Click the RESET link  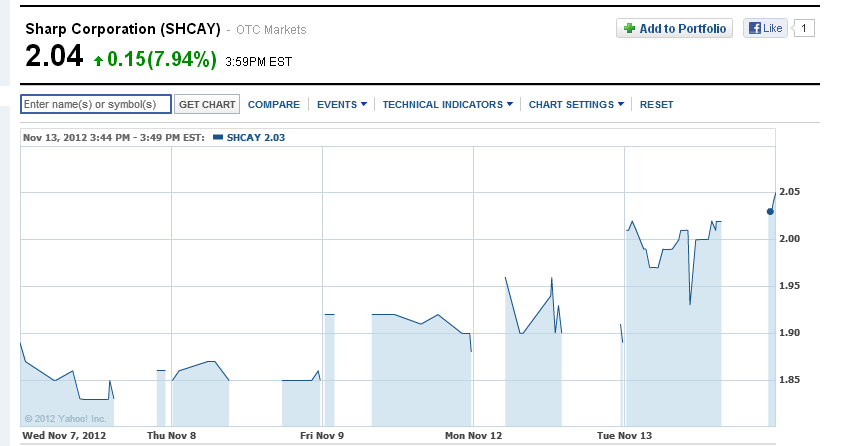(656, 105)
